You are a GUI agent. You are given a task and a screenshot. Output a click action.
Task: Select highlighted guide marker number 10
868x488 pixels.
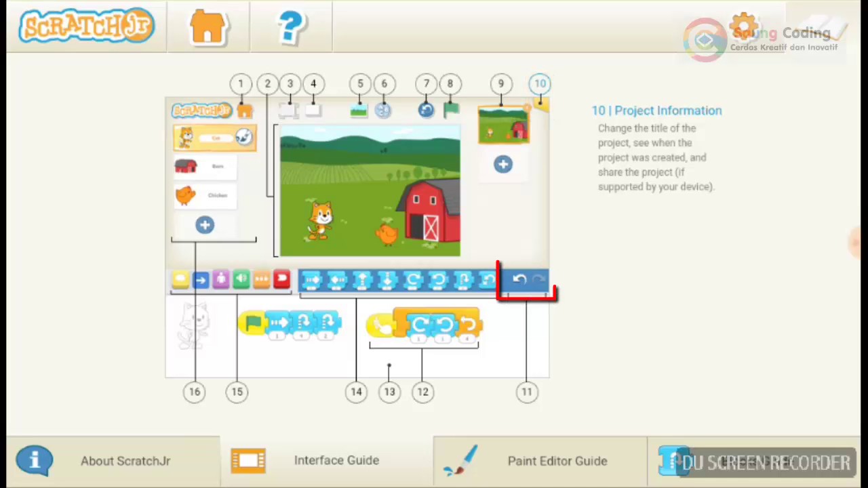click(x=540, y=84)
